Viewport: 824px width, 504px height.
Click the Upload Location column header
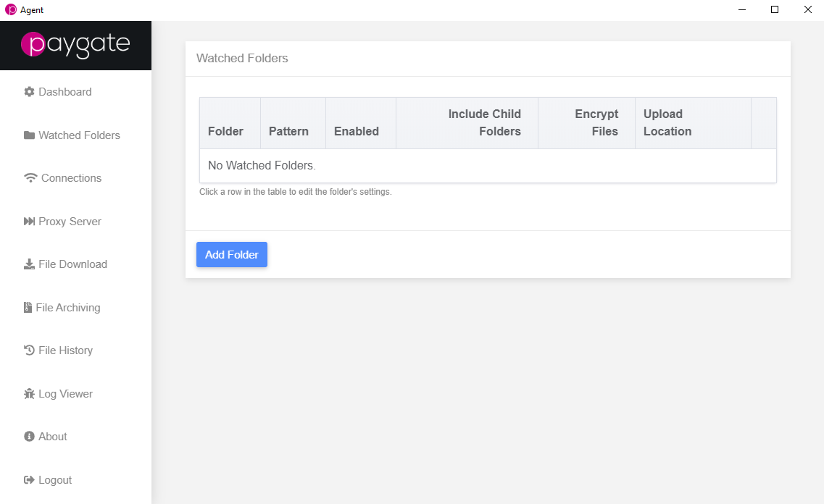(x=693, y=123)
